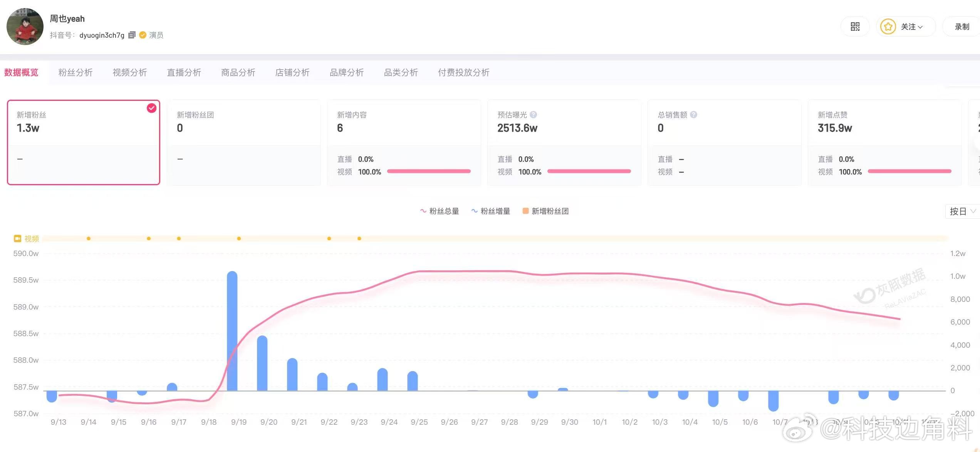
Task: Click video marker dot at 9/22
Action: pos(329,239)
